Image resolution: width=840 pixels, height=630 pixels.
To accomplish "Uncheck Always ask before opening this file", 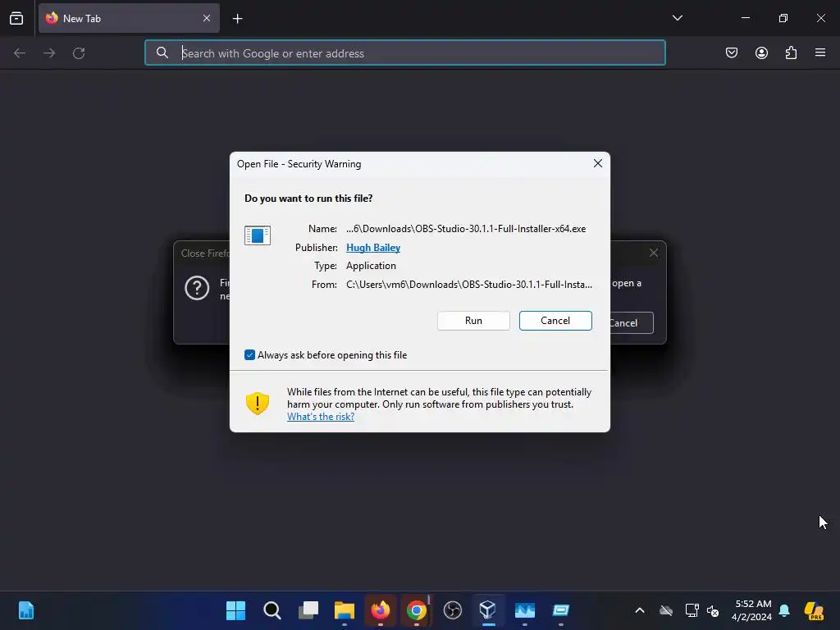I will tap(249, 354).
